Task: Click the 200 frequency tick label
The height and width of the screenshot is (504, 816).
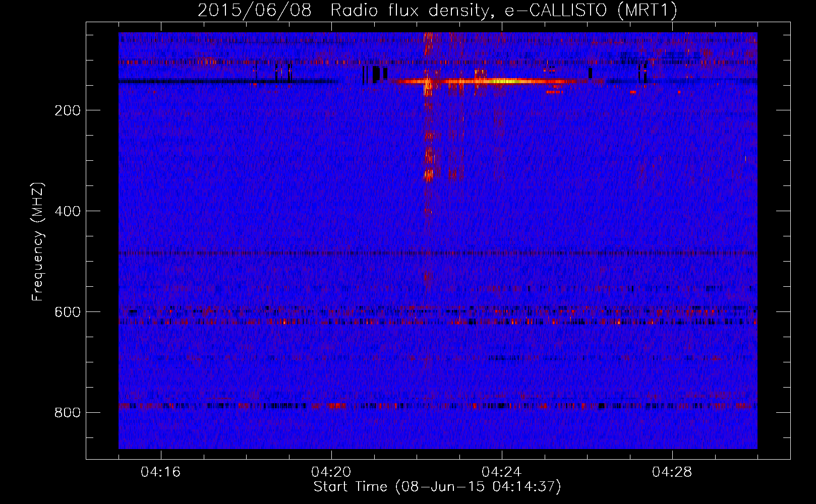Action: coord(68,110)
